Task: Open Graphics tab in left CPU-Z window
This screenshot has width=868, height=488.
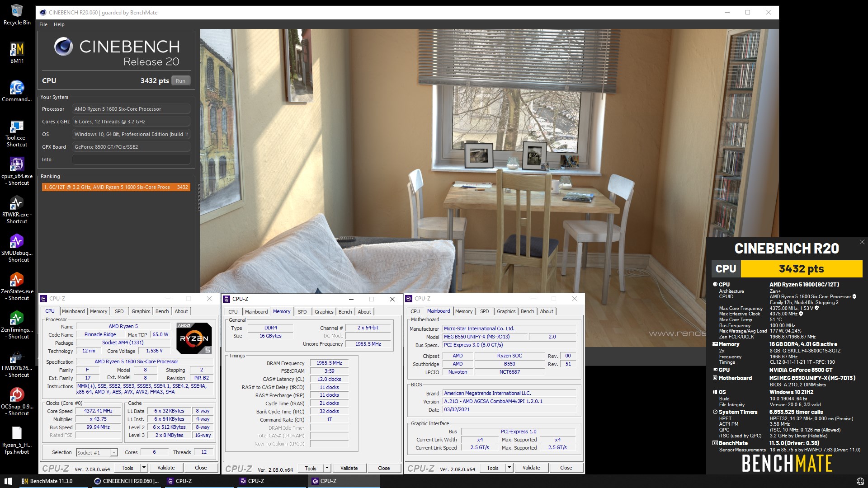Action: [x=141, y=311]
